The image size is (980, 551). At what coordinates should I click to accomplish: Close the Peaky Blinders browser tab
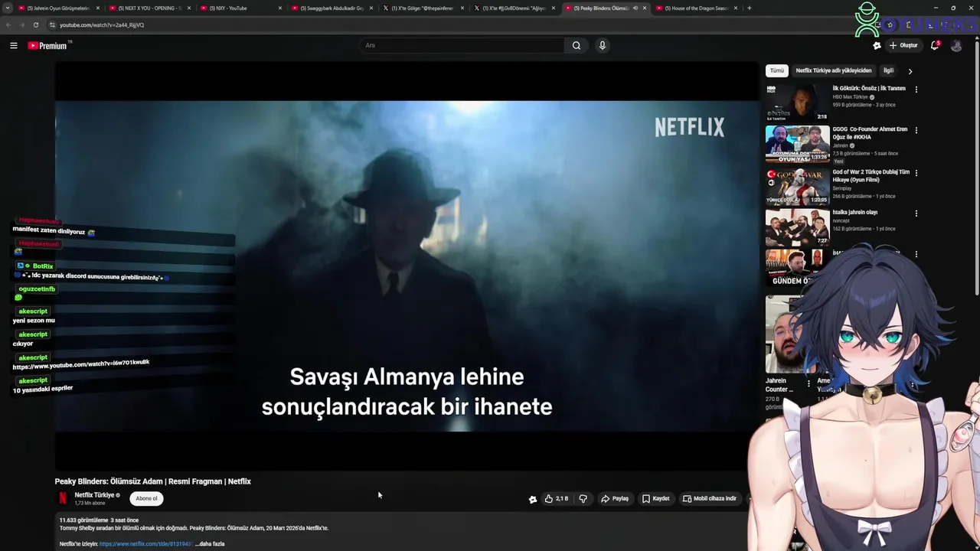644,8
